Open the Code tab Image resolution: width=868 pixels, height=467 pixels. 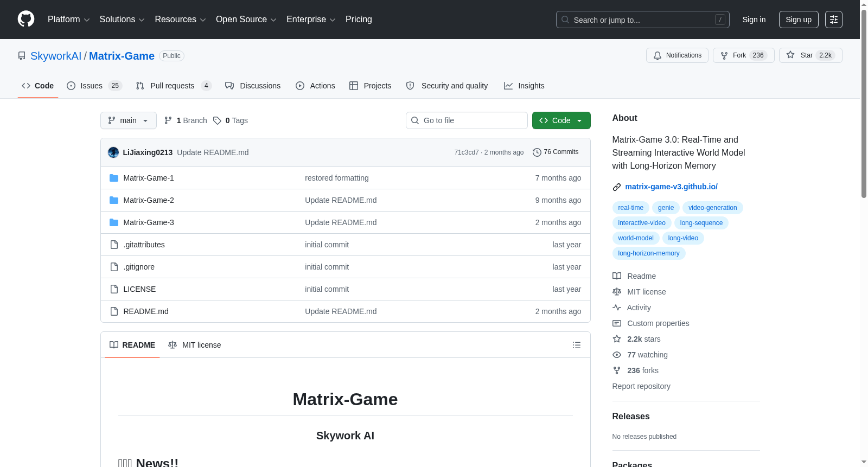(x=38, y=86)
